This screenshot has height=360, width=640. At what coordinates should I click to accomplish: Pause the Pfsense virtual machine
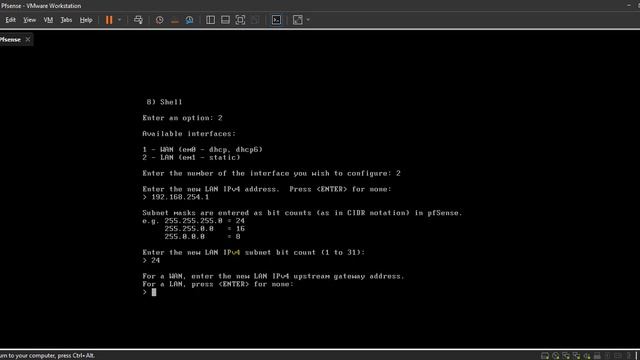click(x=109, y=20)
